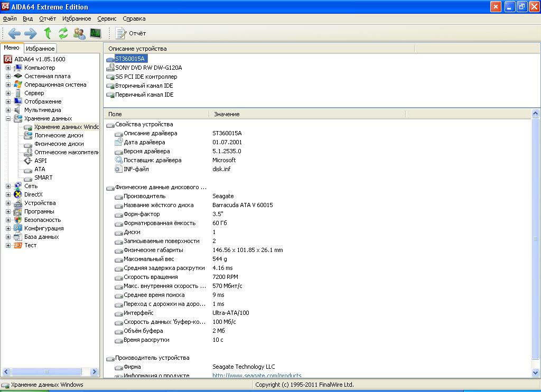
Task: Expand the Системная плата tree node
Action: click(8, 76)
